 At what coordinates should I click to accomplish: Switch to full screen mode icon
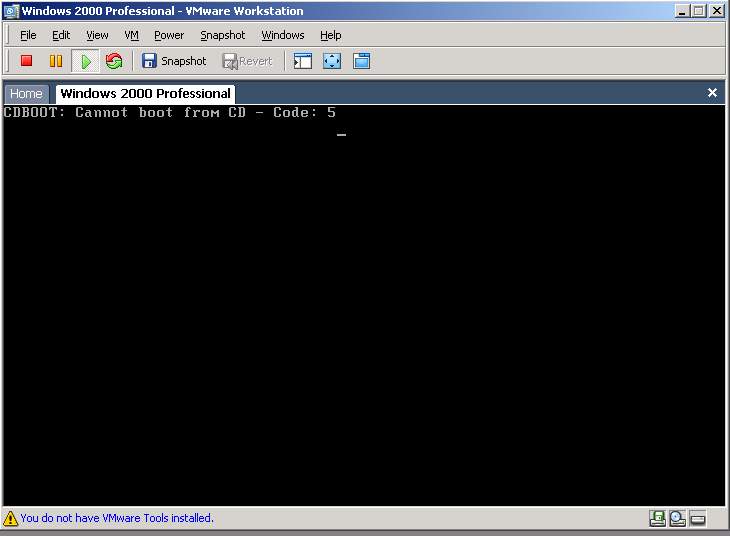(x=332, y=61)
